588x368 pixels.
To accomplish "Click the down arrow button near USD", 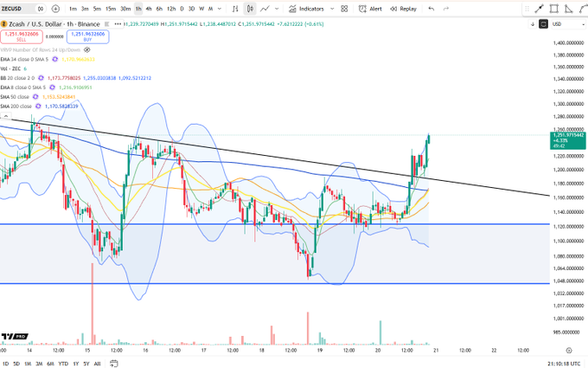I will [532, 24].
